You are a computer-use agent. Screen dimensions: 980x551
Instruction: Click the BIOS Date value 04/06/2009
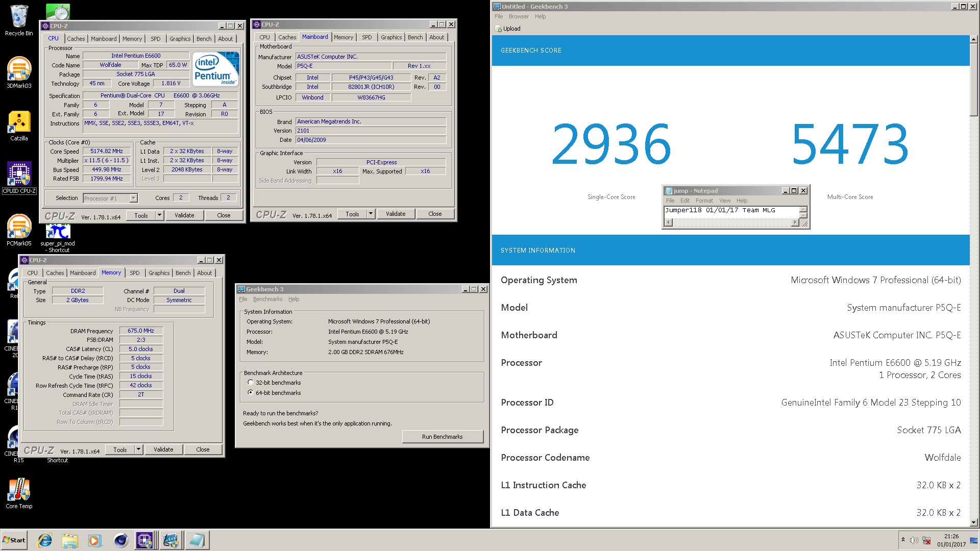pyautogui.click(x=371, y=140)
